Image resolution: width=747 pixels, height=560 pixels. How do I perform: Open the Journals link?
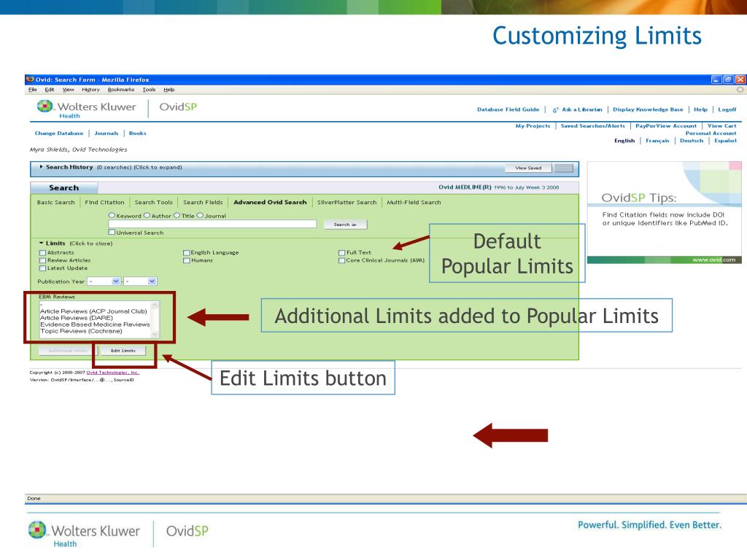[x=107, y=133]
